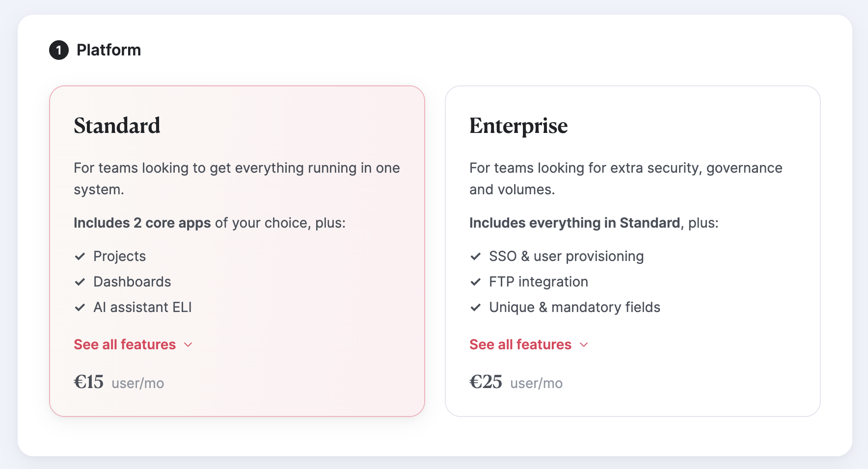
Task: Expand the Standard plan features chevron
Action: [x=188, y=345]
